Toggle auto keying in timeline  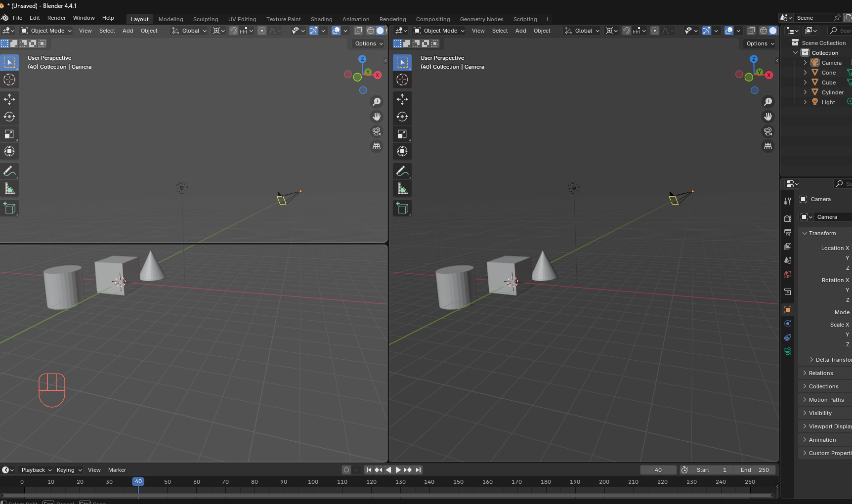coord(346,470)
